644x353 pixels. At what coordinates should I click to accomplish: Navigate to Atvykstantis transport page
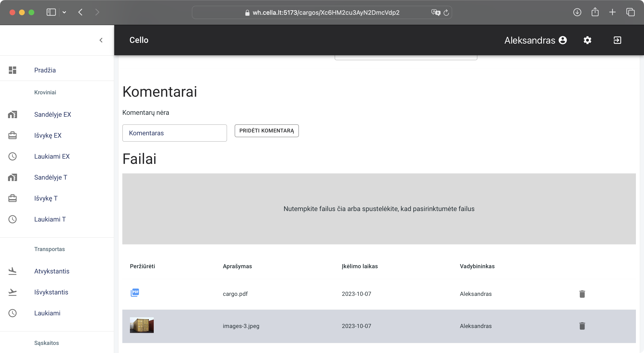pos(52,271)
